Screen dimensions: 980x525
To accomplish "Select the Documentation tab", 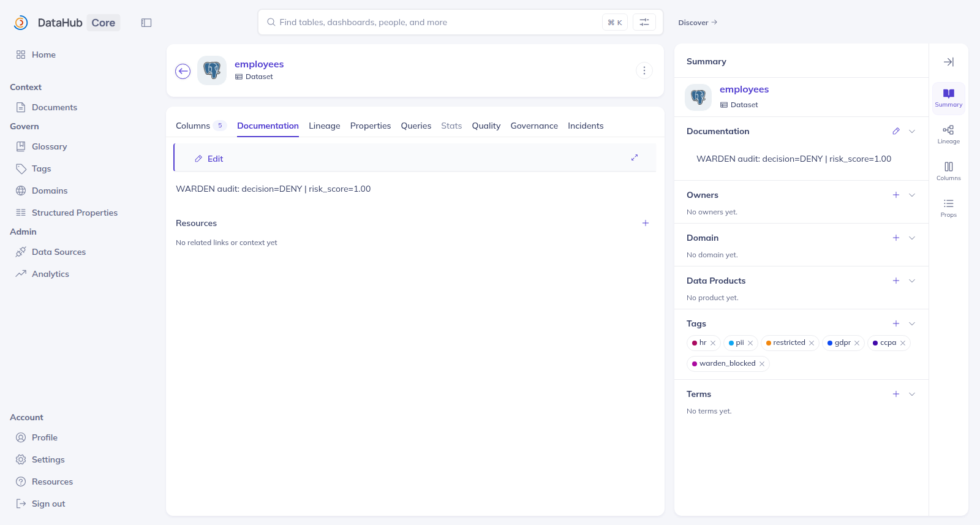I will (268, 126).
